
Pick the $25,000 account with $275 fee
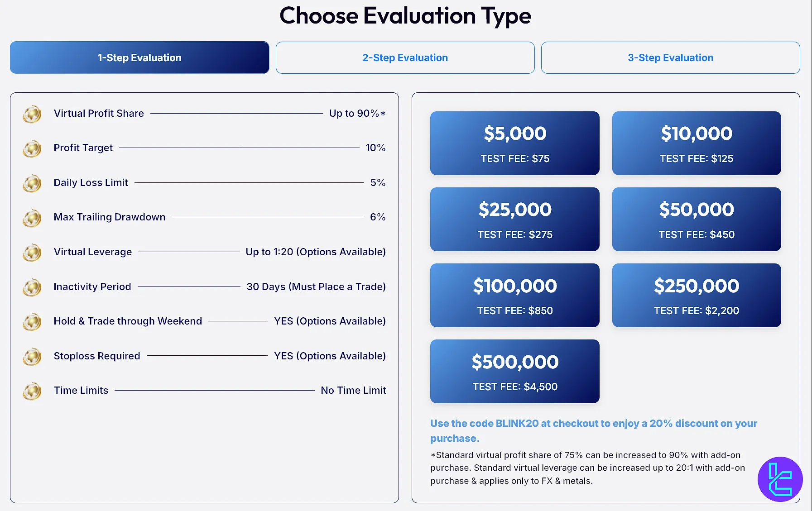515,219
